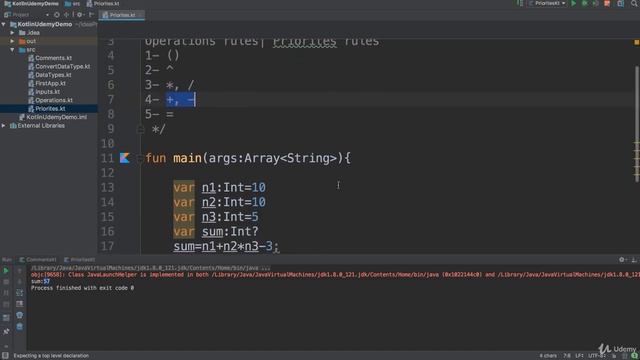Switch to PrioritesKt run tab

pos(79,260)
